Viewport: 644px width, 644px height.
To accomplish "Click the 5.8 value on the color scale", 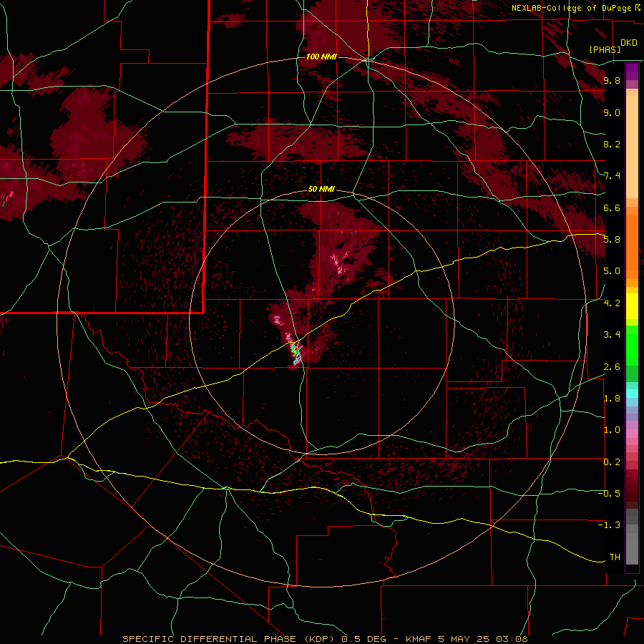I will point(612,240).
